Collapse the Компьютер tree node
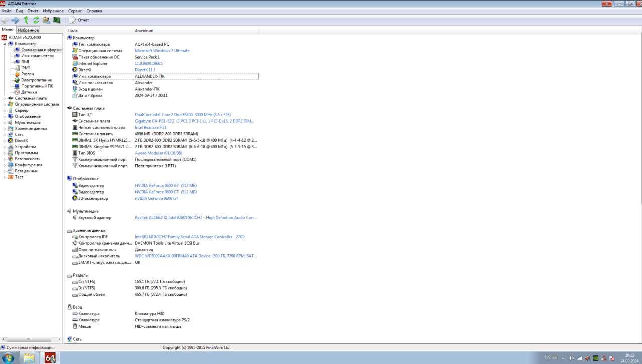The image size is (642, 364). [x=5, y=44]
